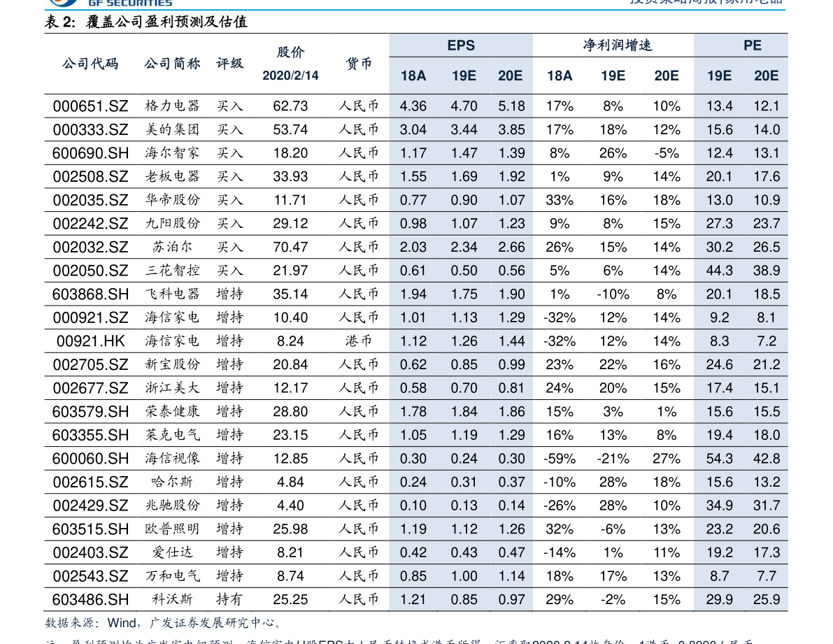The image size is (833, 644).
Task: Click 海信视像 19E PE value 54.3
Action: 719,459
